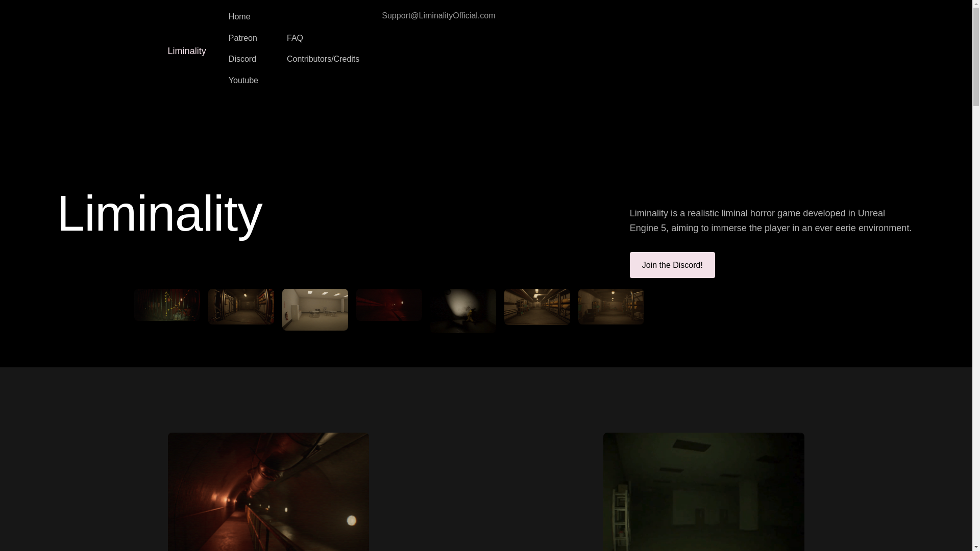The image size is (980, 551).
Task: Click the scrollbar down arrow
Action: click(976, 547)
